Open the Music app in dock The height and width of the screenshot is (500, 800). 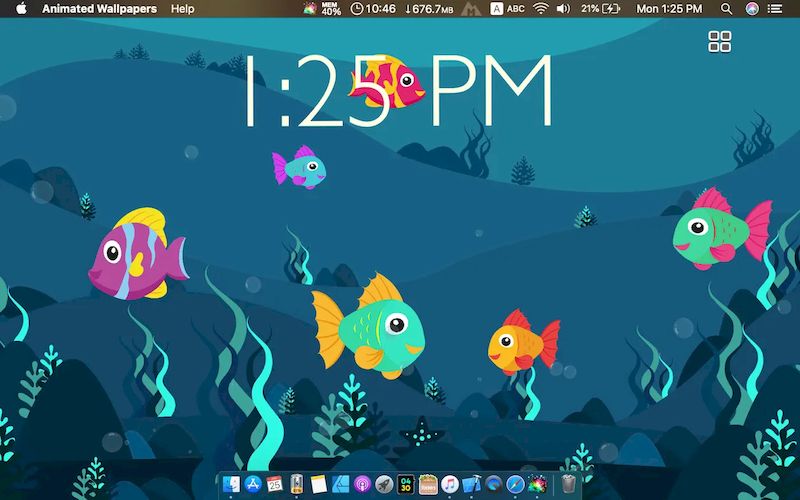pos(450,484)
